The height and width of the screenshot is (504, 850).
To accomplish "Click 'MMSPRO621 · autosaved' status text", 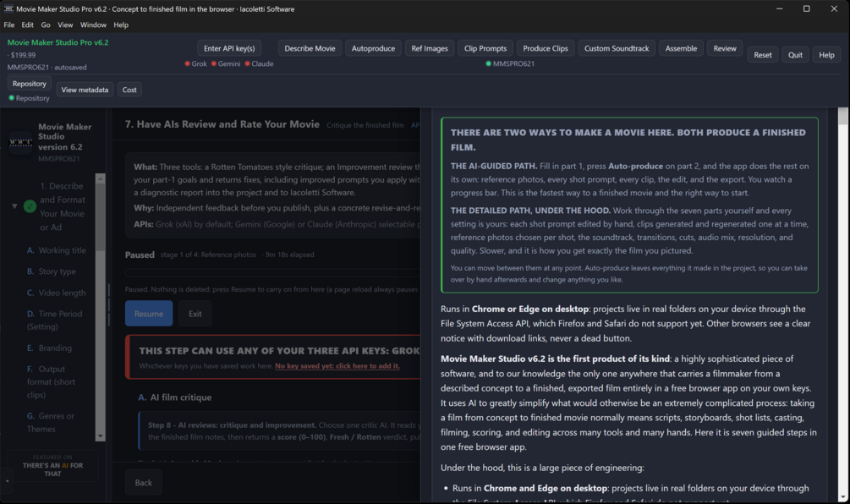I will (47, 67).
